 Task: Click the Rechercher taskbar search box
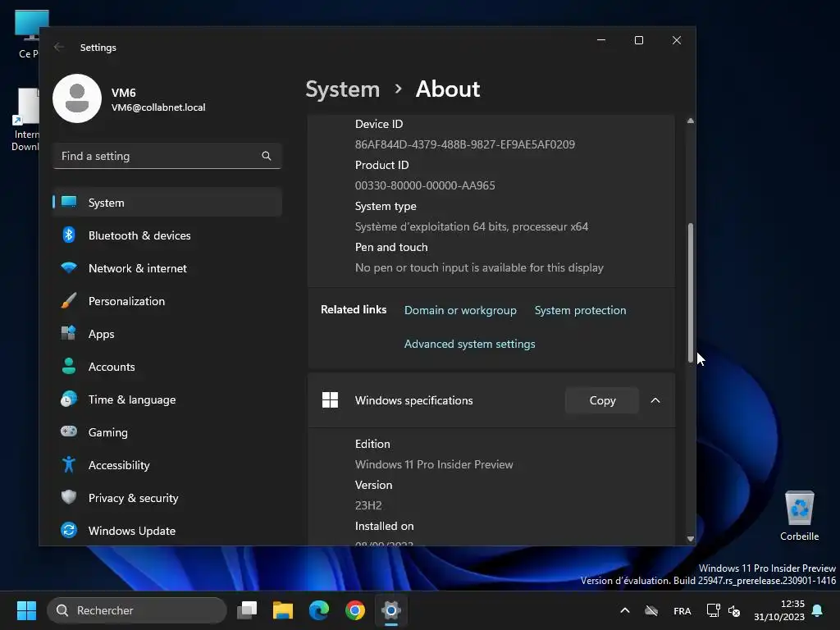click(137, 610)
